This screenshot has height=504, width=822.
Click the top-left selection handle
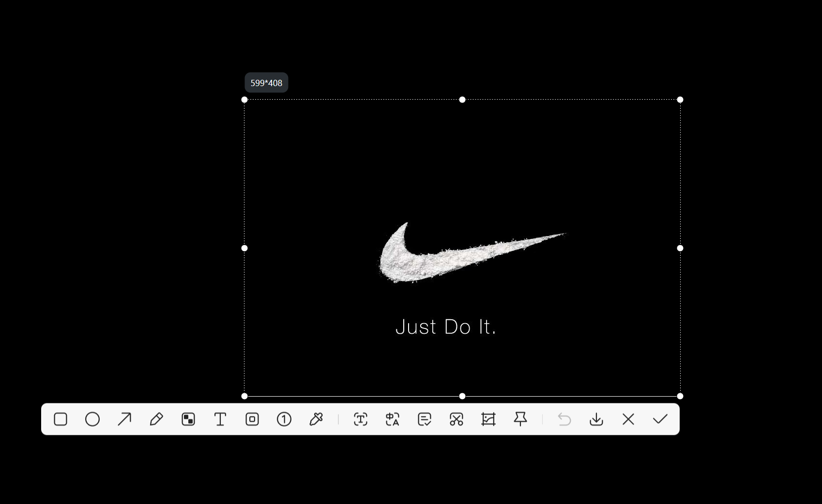point(244,100)
